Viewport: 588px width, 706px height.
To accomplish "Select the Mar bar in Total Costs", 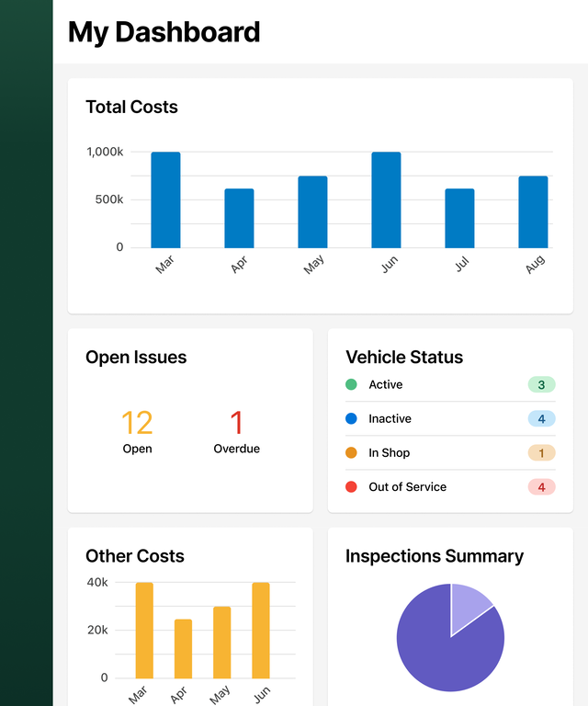I will [x=165, y=200].
